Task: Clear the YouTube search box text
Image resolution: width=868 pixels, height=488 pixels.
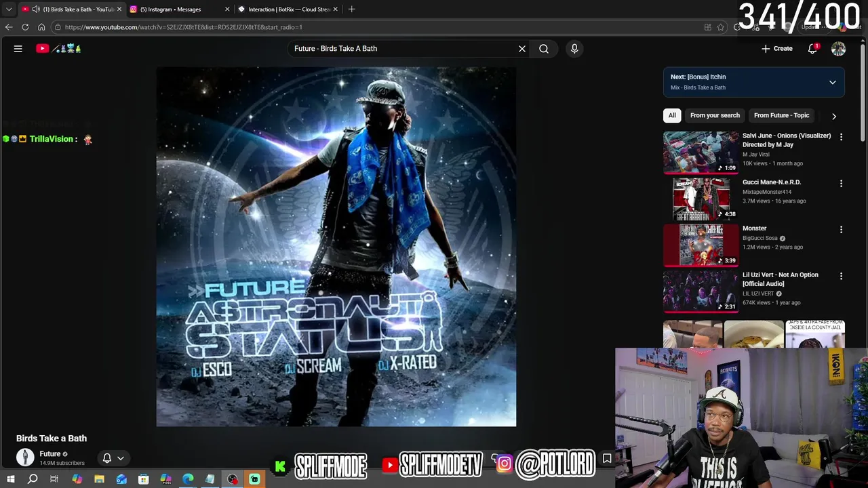Action: pyautogui.click(x=522, y=49)
